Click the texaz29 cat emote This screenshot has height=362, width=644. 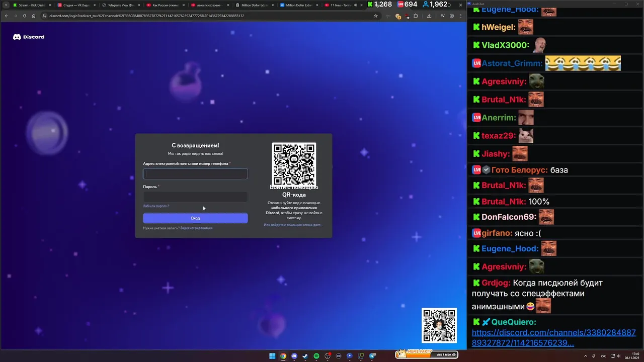point(526,136)
